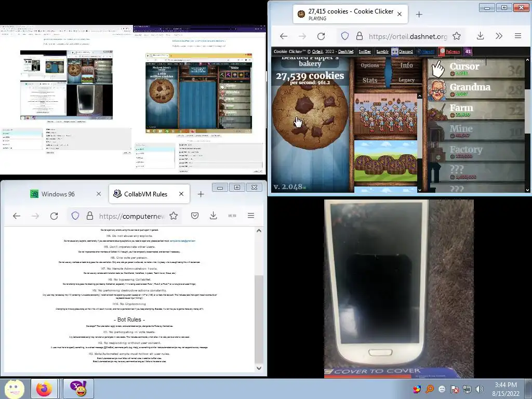The height and width of the screenshot is (399, 532).
Task: Open Yahoo Messenger from the taskbar
Action: (x=78, y=389)
